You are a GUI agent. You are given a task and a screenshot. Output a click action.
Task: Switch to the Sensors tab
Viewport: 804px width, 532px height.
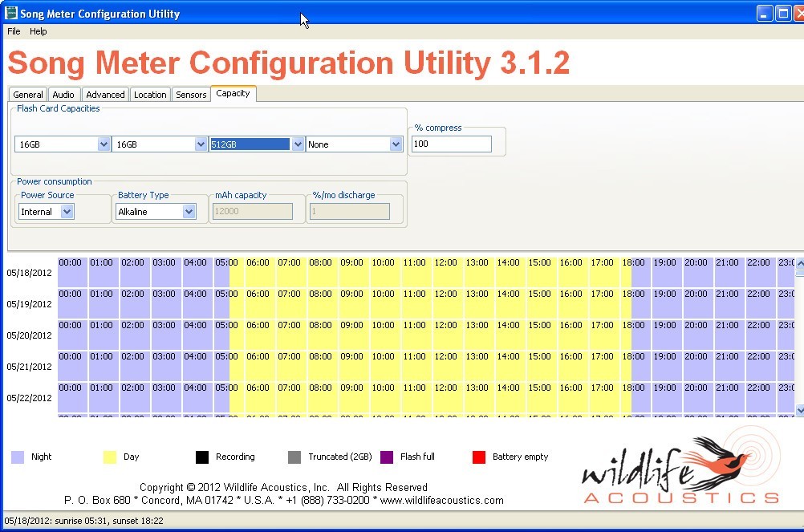click(x=190, y=94)
